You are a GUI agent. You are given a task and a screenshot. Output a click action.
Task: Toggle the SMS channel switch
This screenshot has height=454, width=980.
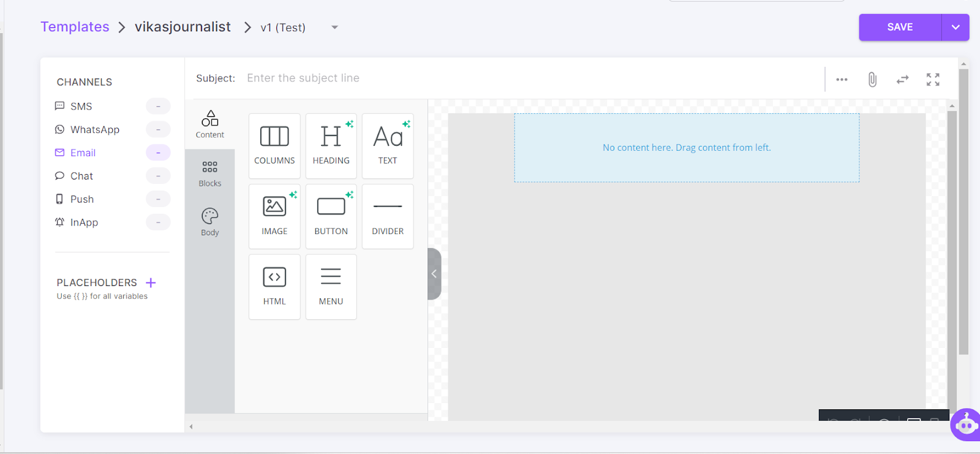158,106
